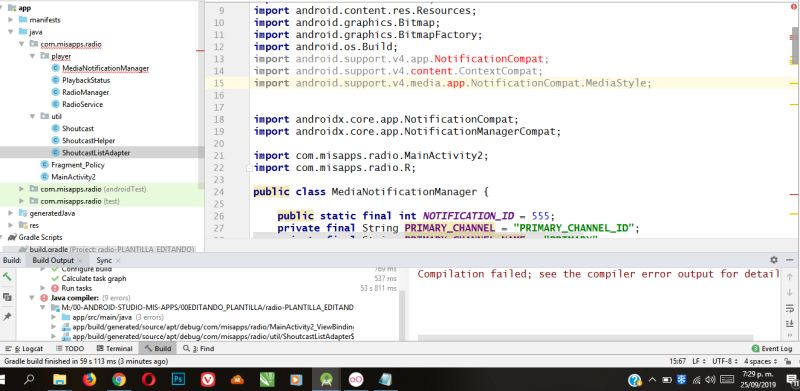Screen dimensions: 800x391
Task: Open the Event Log
Action: point(772,349)
